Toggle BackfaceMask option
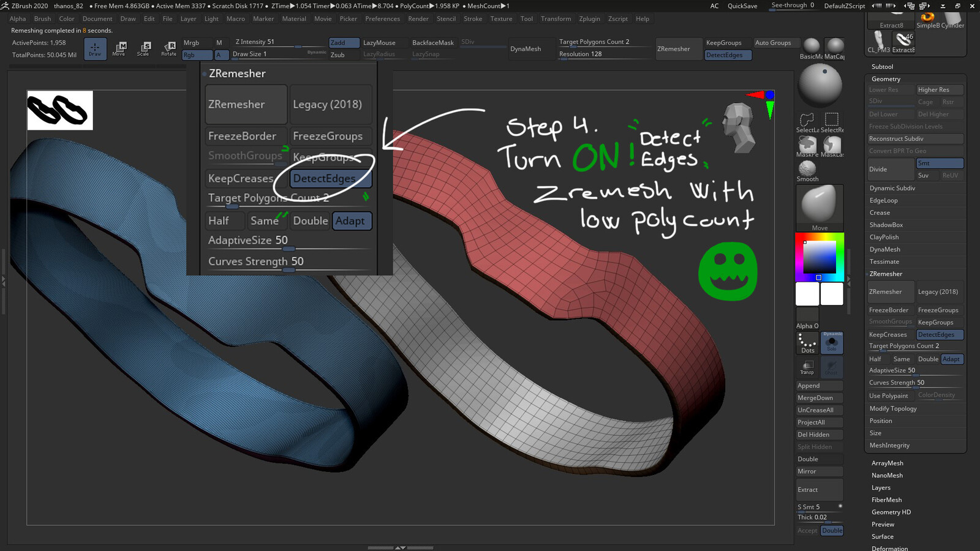The image size is (980, 551). (433, 43)
